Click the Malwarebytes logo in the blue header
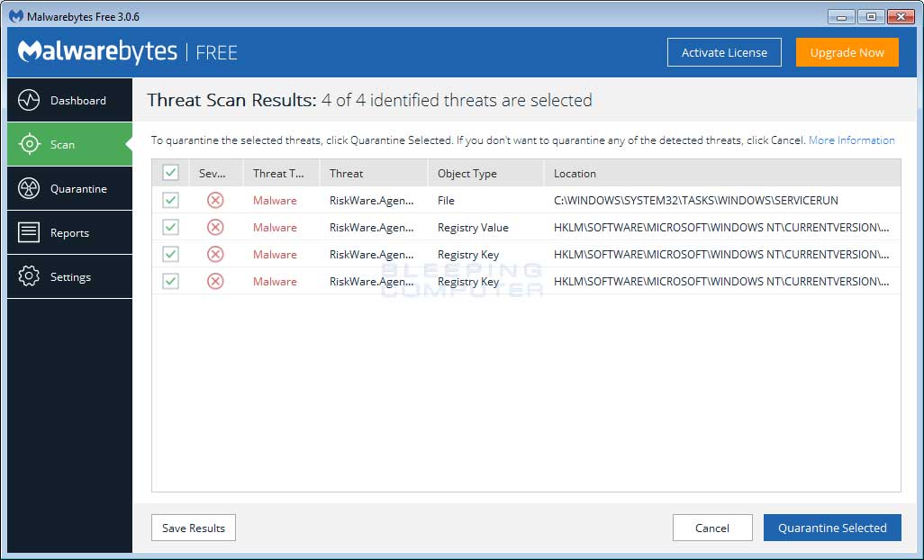The width and height of the screenshot is (924, 560). pyautogui.click(x=97, y=52)
